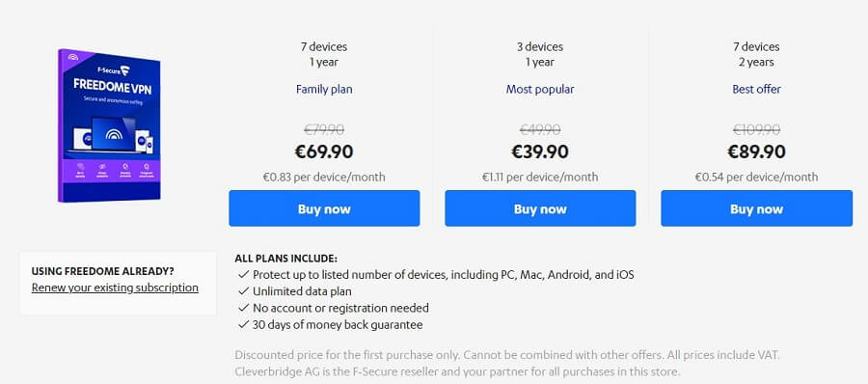Click checkmark beside Unlimited data plan

(243, 291)
